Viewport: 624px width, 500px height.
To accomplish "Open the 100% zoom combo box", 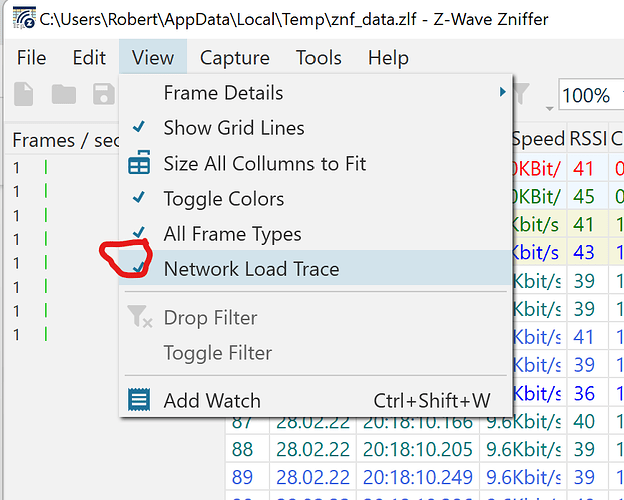I will tap(591, 95).
